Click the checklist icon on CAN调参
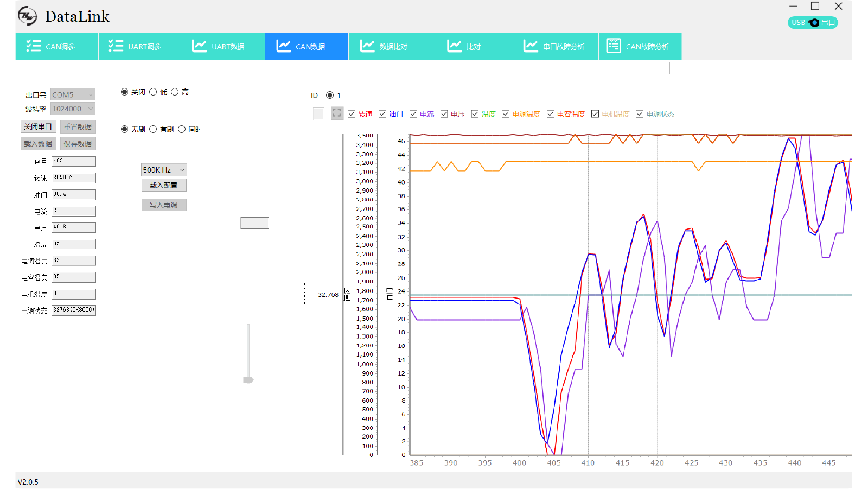The image size is (868, 489). point(34,46)
